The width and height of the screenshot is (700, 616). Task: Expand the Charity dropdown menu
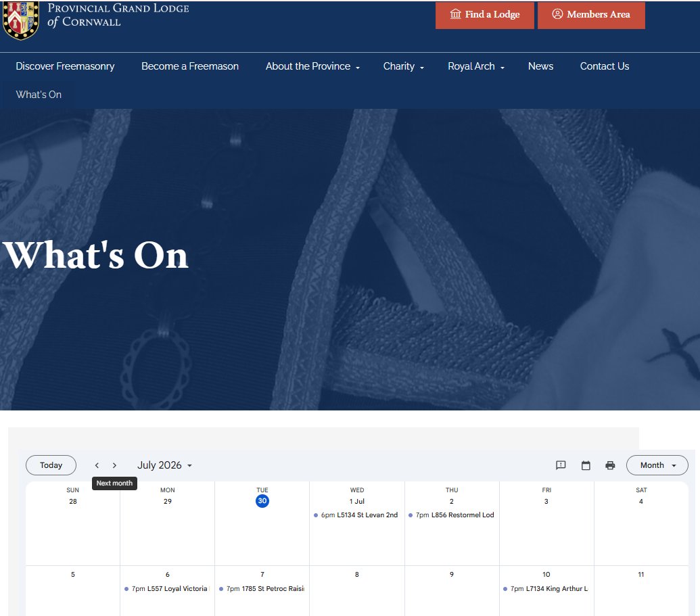(x=404, y=66)
